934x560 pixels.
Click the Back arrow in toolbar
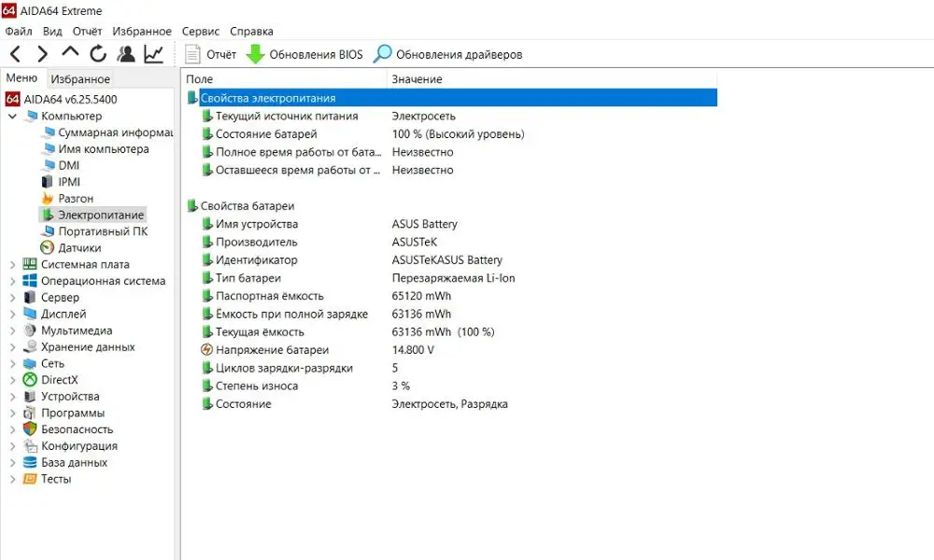click(x=16, y=54)
